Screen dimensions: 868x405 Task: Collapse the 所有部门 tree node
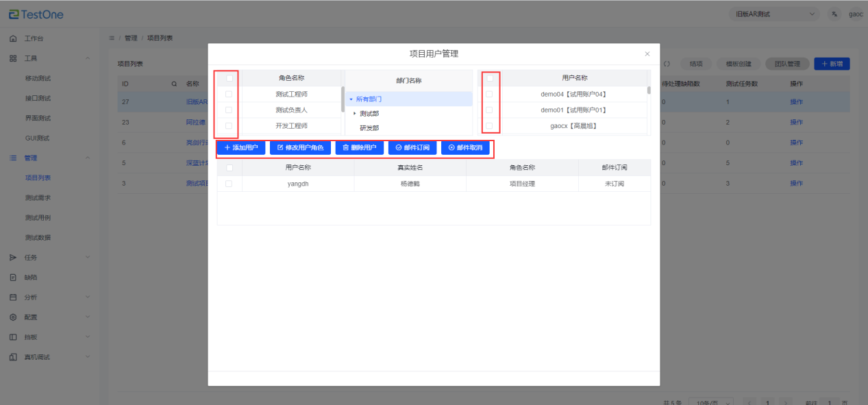pyautogui.click(x=351, y=99)
